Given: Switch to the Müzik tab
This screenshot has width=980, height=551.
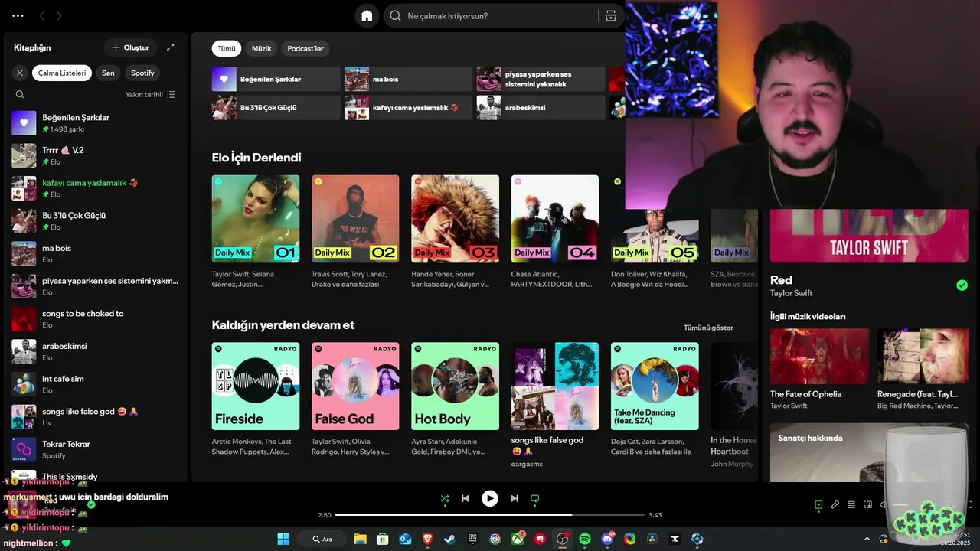Looking at the screenshot, I should [262, 48].
